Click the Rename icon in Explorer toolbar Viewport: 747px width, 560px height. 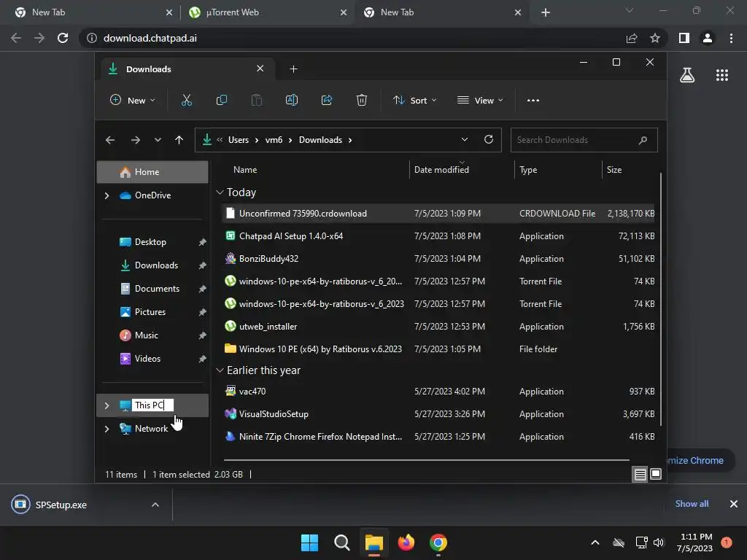(x=292, y=100)
